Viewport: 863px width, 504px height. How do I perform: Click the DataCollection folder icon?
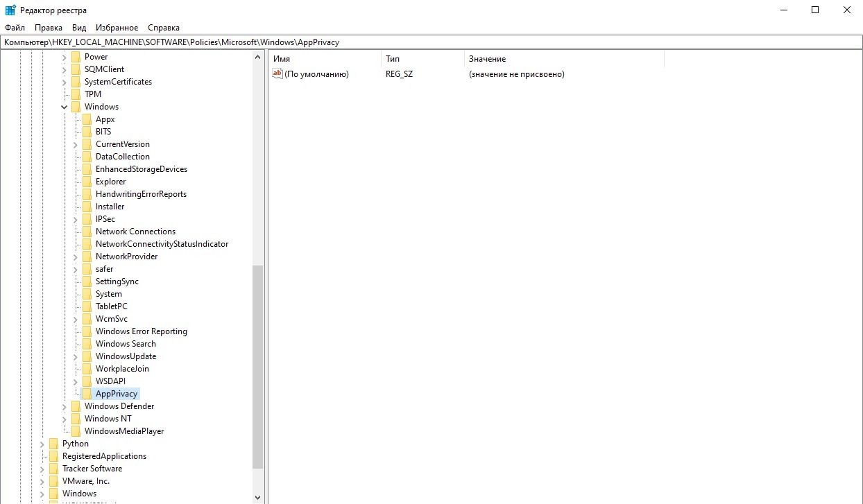(x=87, y=157)
